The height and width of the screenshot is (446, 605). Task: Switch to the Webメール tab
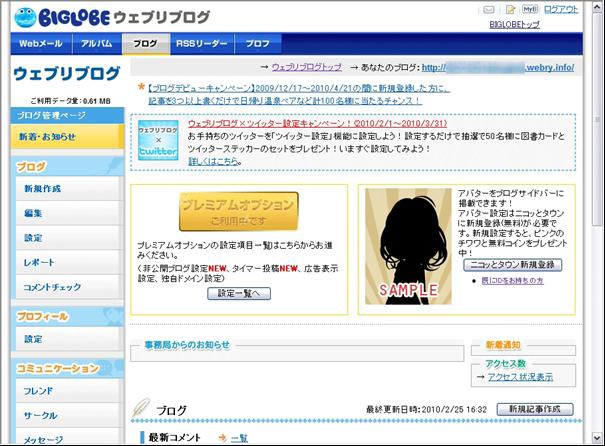click(41, 44)
